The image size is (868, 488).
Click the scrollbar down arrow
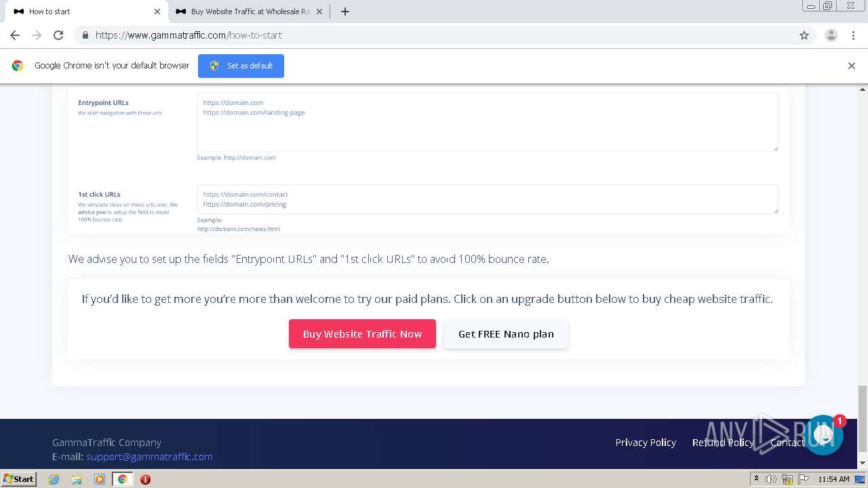(863, 463)
